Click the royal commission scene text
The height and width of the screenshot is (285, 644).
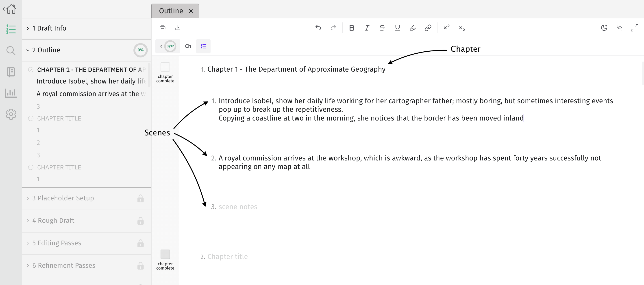point(409,162)
